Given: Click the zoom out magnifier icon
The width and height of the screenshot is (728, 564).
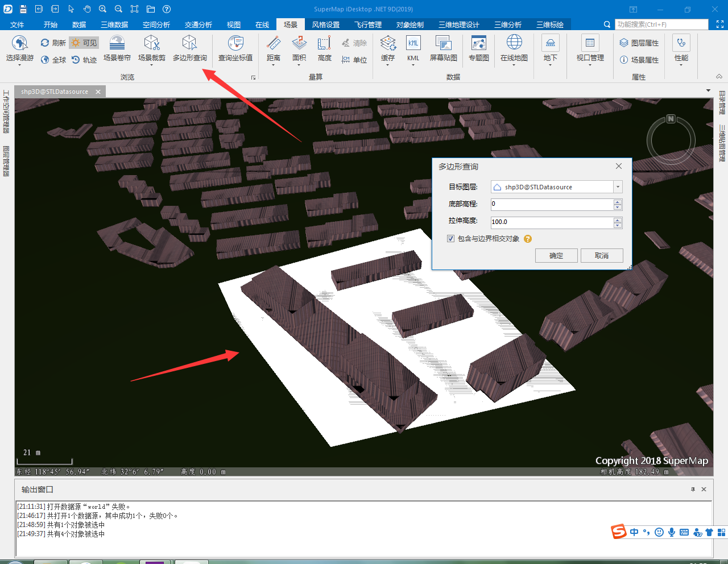Looking at the screenshot, I should point(119,9).
